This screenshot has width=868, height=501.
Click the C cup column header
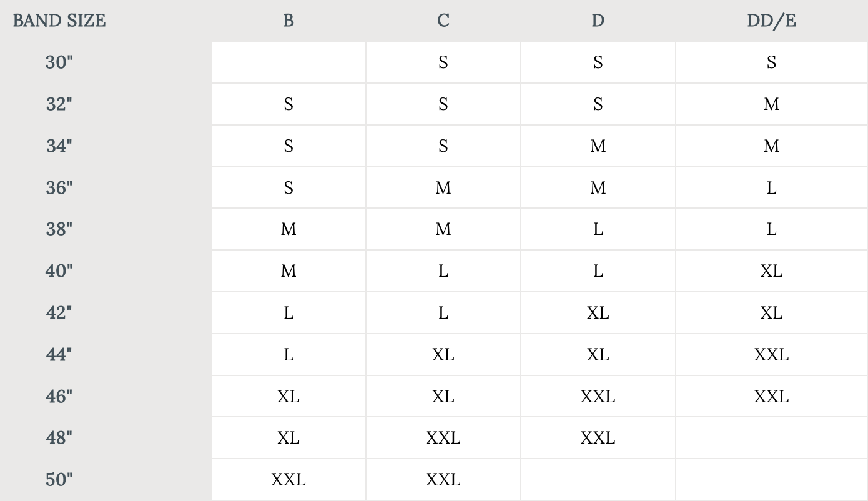[x=443, y=21]
